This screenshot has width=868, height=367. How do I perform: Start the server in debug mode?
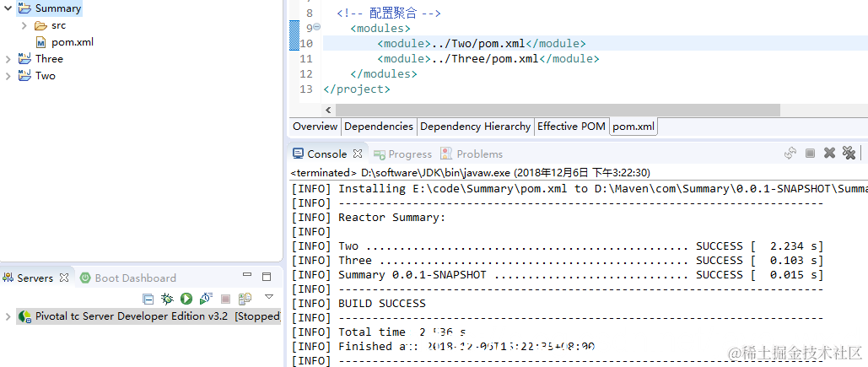(167, 299)
